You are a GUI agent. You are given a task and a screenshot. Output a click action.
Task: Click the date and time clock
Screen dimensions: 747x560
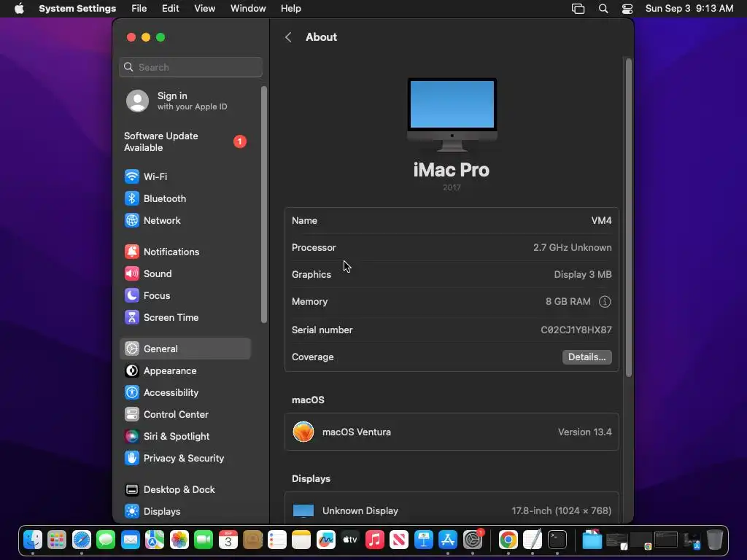click(689, 9)
